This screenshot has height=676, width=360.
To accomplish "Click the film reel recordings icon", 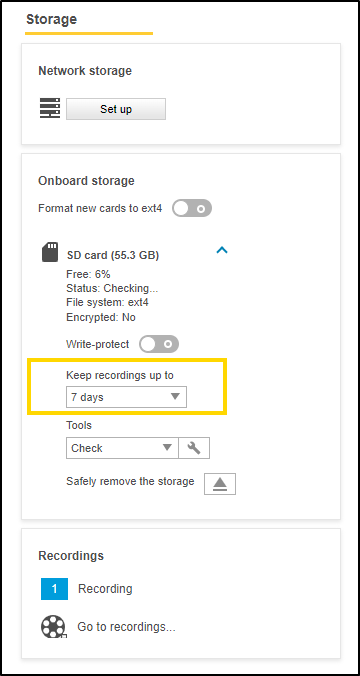I will point(53,627).
